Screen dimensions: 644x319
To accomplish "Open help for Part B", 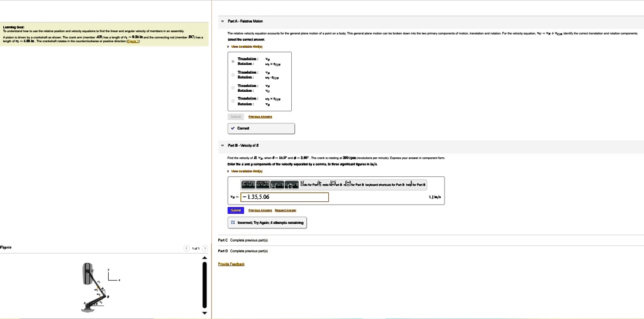I will click(x=416, y=185).
